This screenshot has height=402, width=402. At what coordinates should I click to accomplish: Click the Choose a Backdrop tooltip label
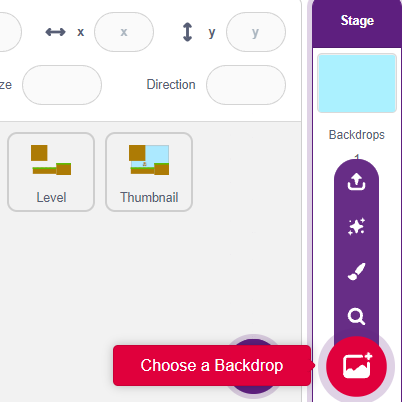[x=212, y=365]
